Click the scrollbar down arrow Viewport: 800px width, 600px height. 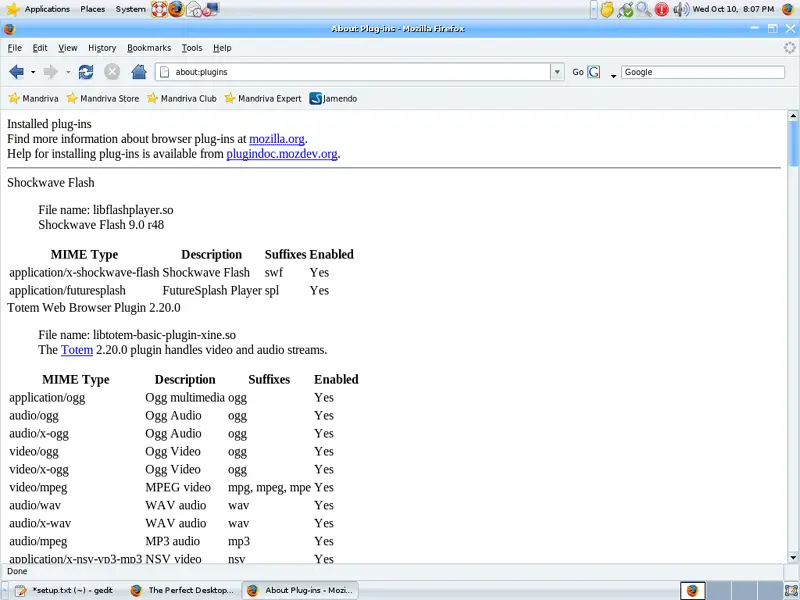(x=793, y=558)
